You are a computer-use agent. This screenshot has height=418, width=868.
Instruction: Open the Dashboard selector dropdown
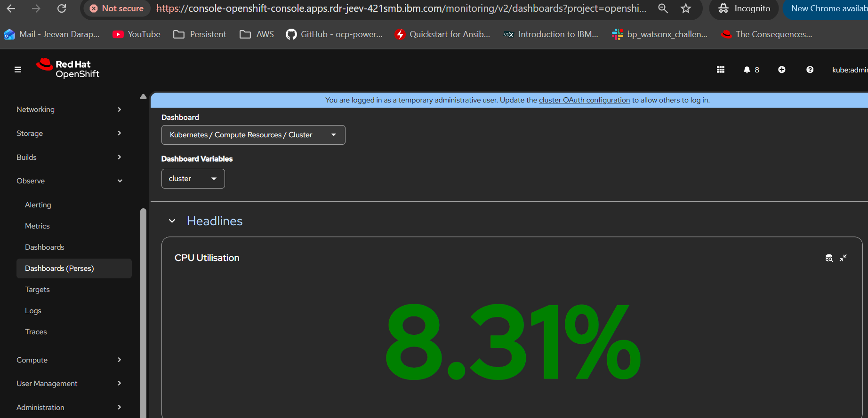[253, 135]
